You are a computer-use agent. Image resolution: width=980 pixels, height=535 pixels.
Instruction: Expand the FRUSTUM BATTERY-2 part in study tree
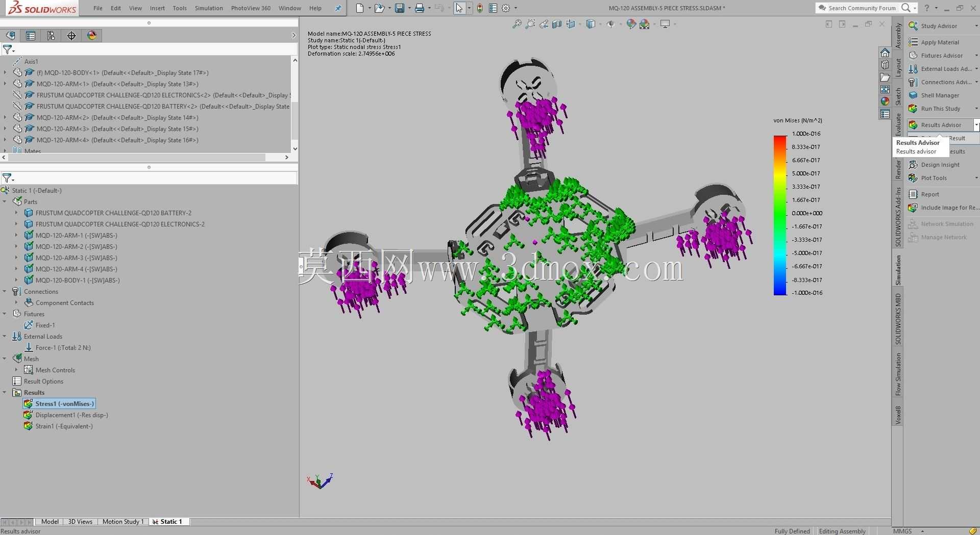click(x=16, y=213)
